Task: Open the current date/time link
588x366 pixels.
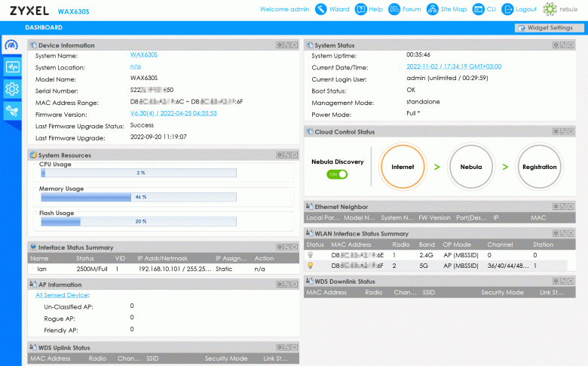Action: point(454,66)
